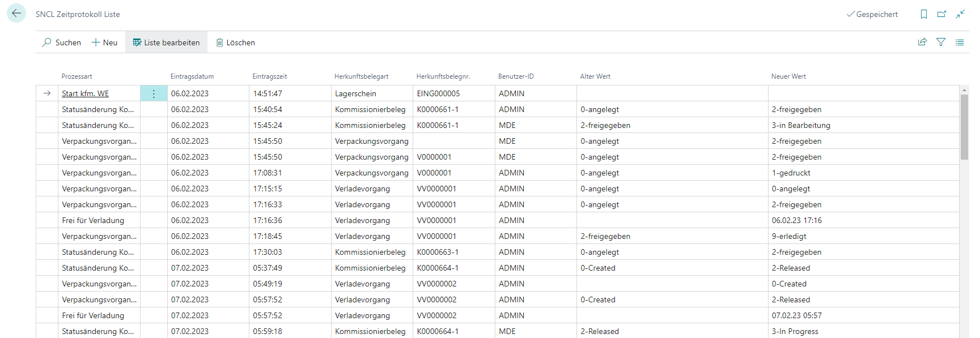The height and width of the screenshot is (338, 980).
Task: Create a new entry with Neu
Action: pos(105,42)
